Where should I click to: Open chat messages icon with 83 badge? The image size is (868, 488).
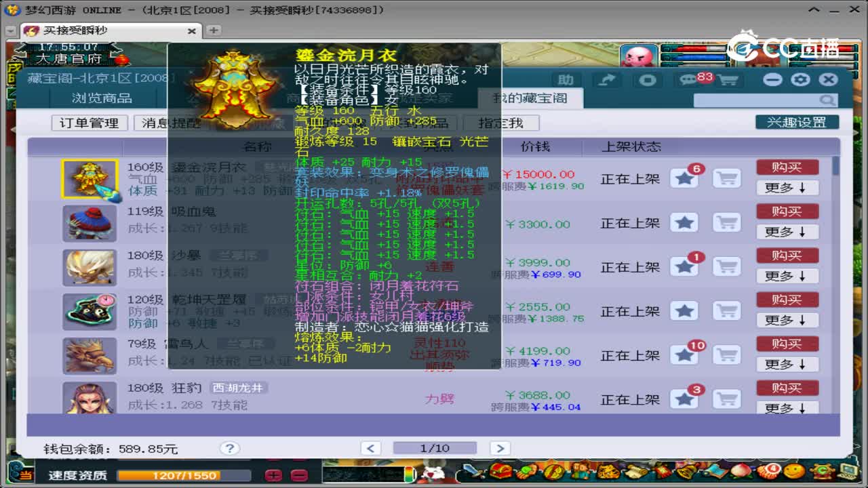point(688,79)
